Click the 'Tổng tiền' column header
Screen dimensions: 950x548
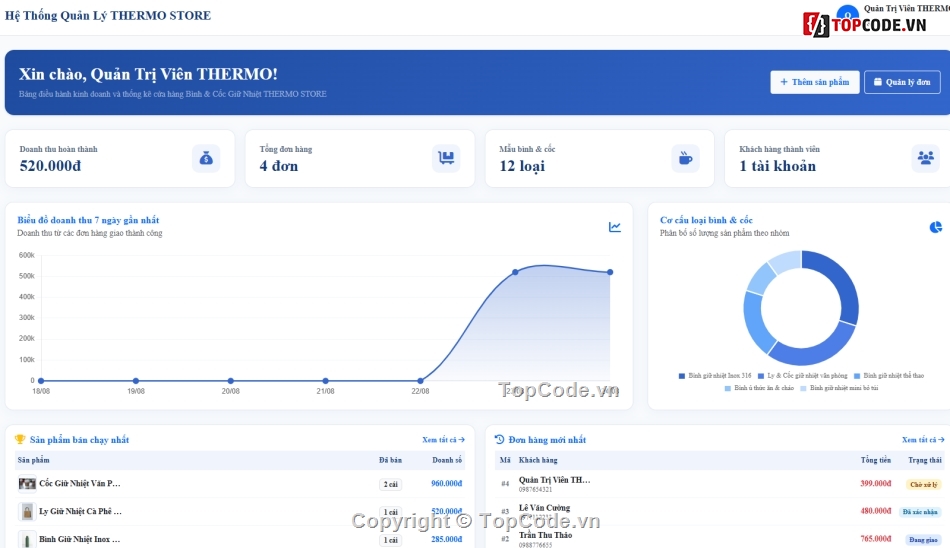pyautogui.click(x=876, y=460)
